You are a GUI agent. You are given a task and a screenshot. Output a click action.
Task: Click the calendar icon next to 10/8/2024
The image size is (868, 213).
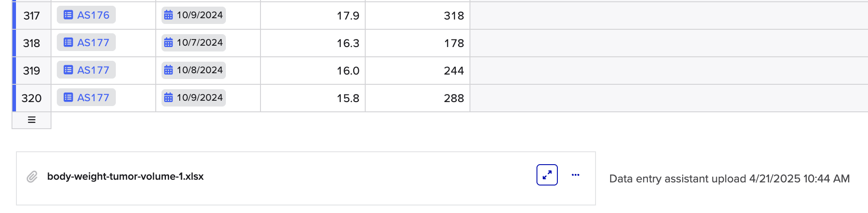[x=169, y=70]
